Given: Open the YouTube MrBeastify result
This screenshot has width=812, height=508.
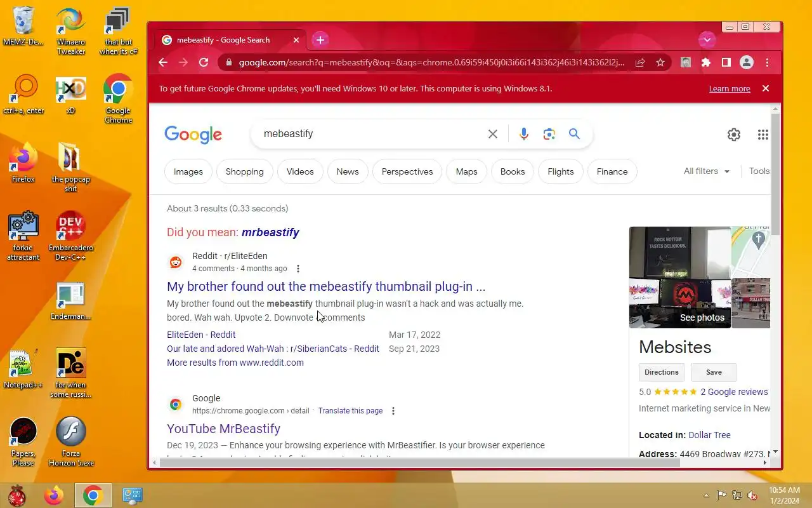Looking at the screenshot, I should click(x=223, y=429).
